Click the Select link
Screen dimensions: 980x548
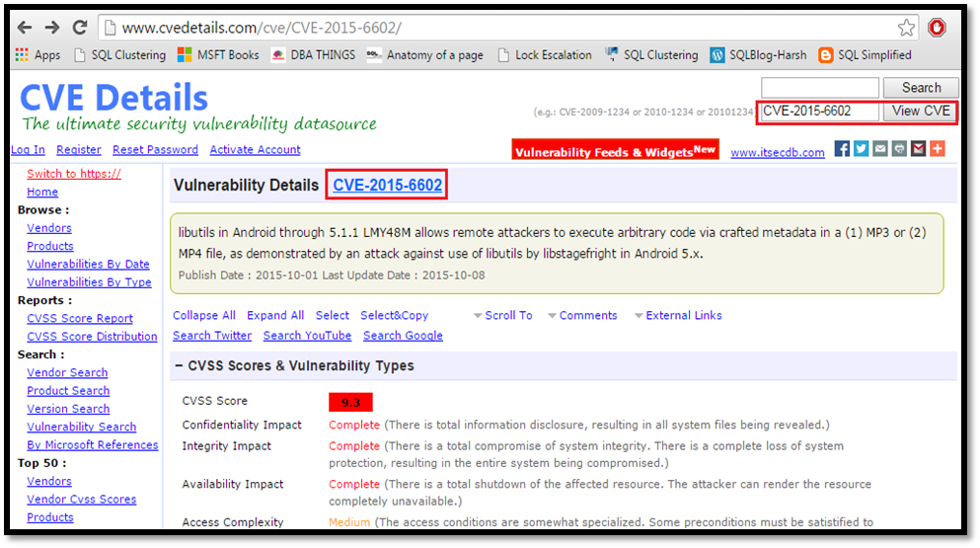tap(333, 315)
